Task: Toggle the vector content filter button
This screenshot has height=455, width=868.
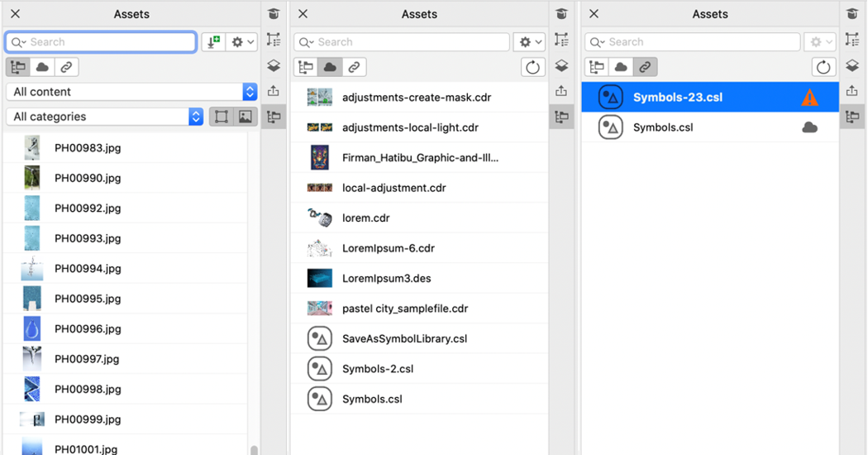Action: 222,117
